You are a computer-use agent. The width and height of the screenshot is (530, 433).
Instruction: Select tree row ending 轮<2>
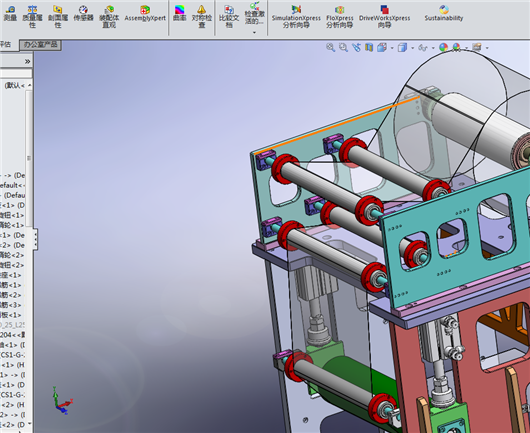point(12,255)
